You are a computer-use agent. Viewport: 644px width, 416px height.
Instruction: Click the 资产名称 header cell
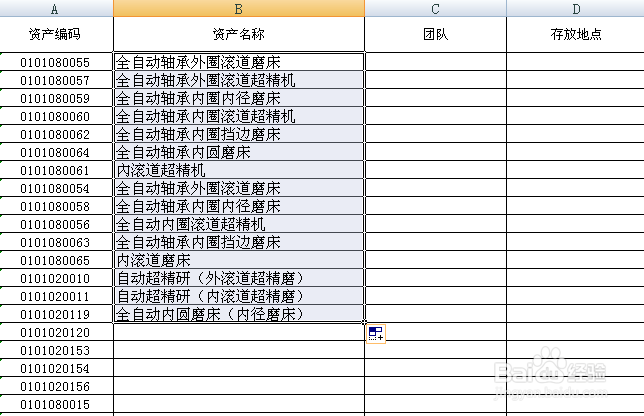[239, 34]
